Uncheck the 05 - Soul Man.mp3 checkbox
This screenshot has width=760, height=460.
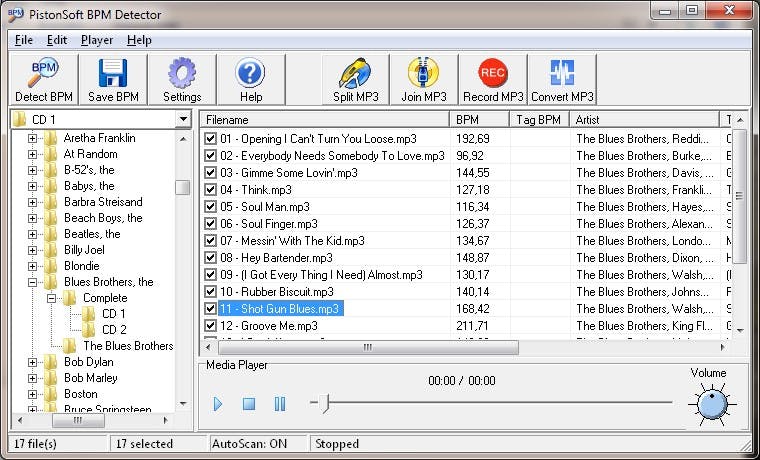210,206
